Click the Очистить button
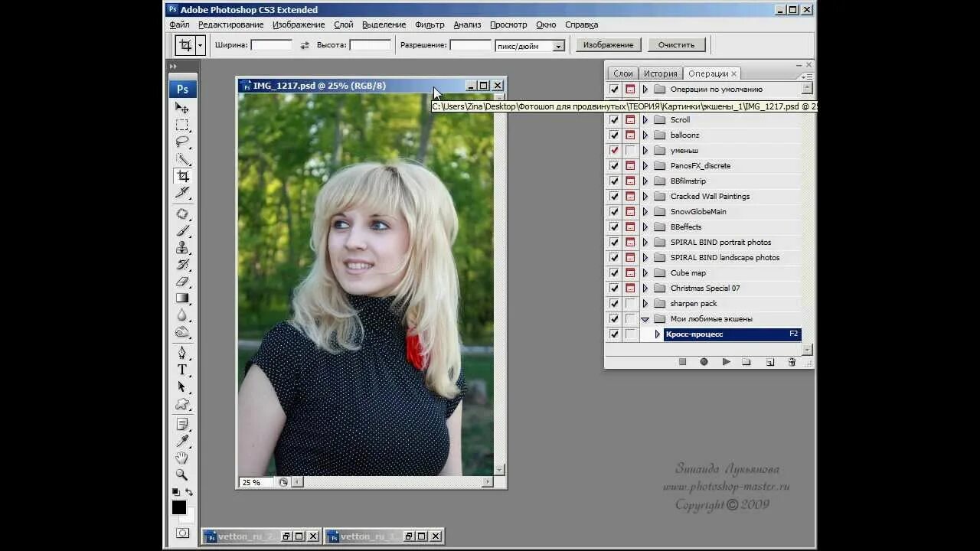The width and height of the screenshot is (980, 551). click(676, 45)
